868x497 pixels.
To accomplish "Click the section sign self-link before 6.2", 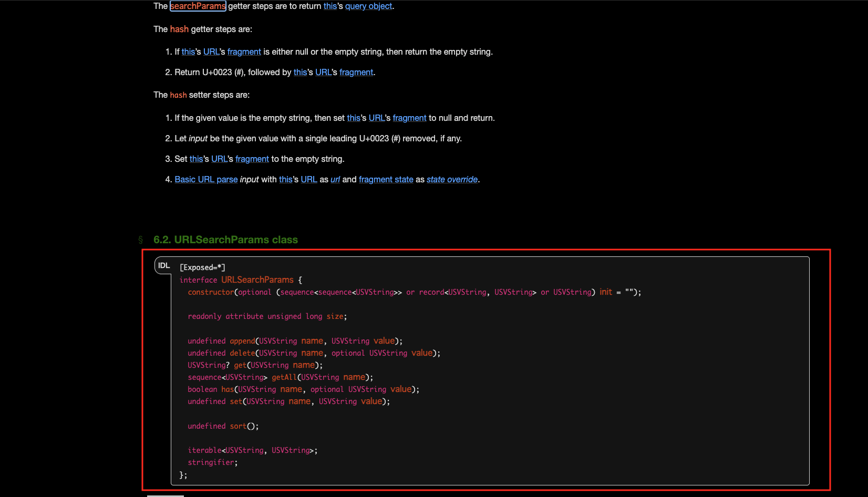I will click(x=140, y=240).
